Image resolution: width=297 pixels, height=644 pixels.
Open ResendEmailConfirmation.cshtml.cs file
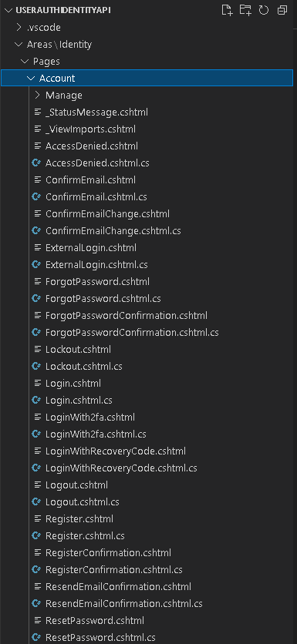(124, 603)
